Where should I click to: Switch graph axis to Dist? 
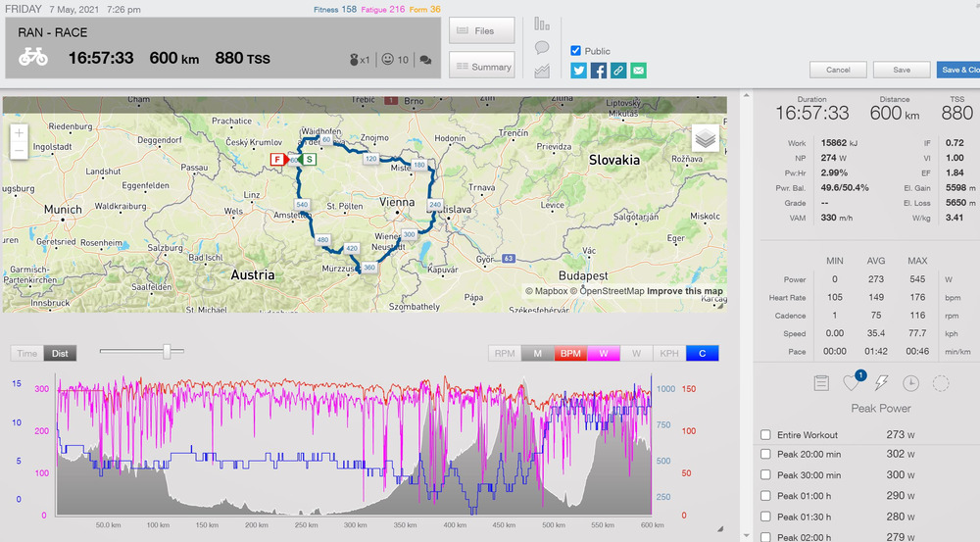[x=60, y=353]
